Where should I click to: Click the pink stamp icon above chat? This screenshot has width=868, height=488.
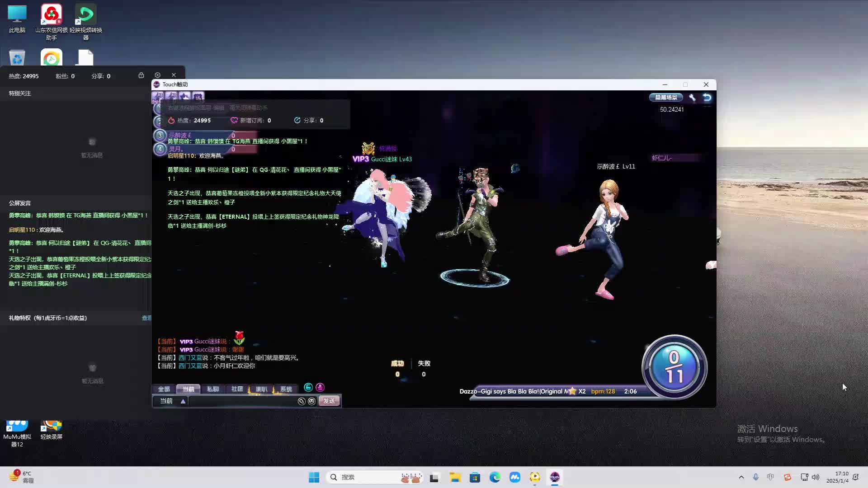click(x=320, y=388)
